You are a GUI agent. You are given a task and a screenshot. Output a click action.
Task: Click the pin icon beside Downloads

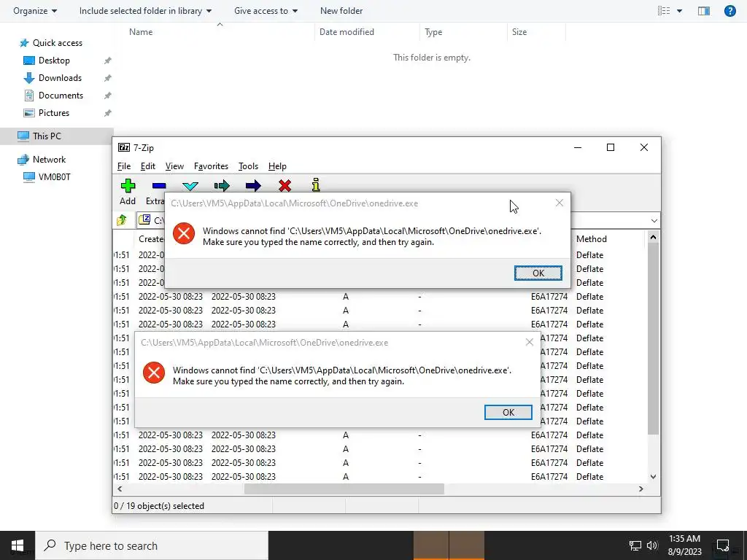click(108, 78)
